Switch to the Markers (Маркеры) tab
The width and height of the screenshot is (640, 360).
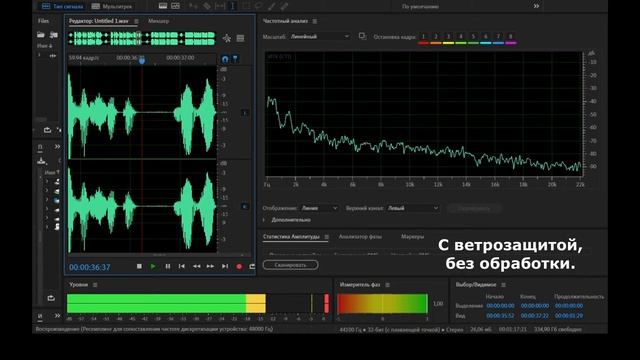pyautogui.click(x=412, y=237)
